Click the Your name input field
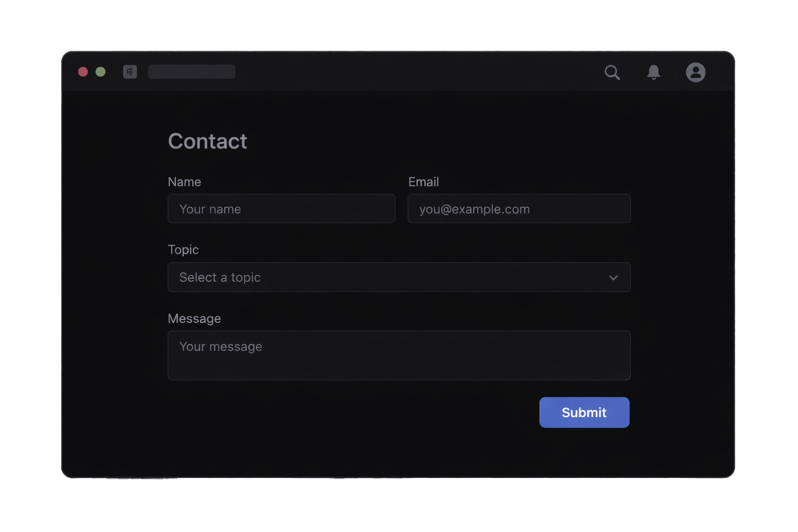This screenshot has height=532, width=798. coord(281,209)
